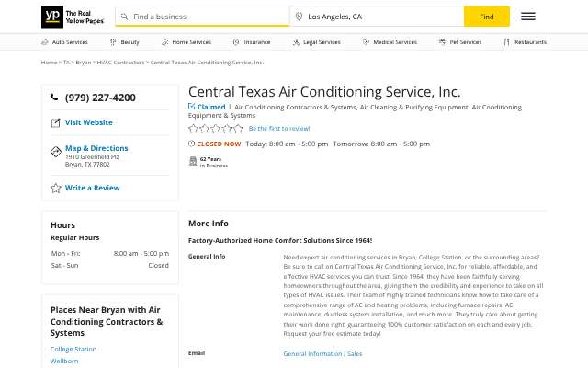Focus the Los Angeles, CA location field
Viewport: 588px width, 368px height.
[377, 17]
